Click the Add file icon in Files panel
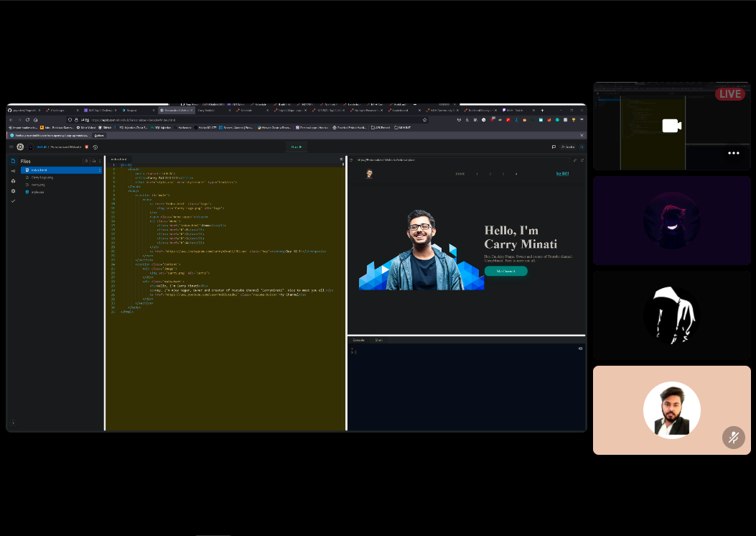This screenshot has width=756, height=536. coord(86,161)
